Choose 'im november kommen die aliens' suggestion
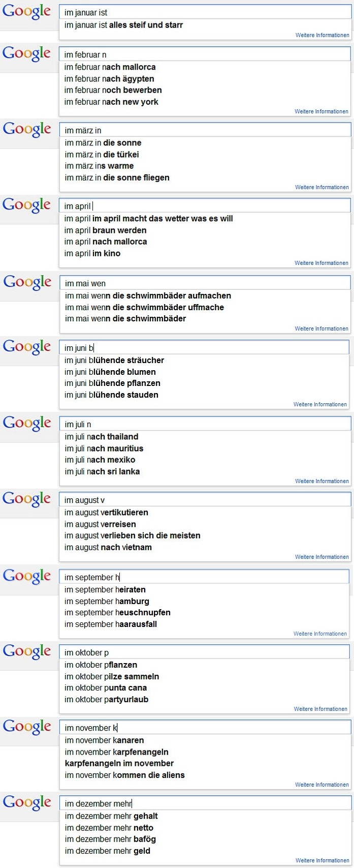 124,775
